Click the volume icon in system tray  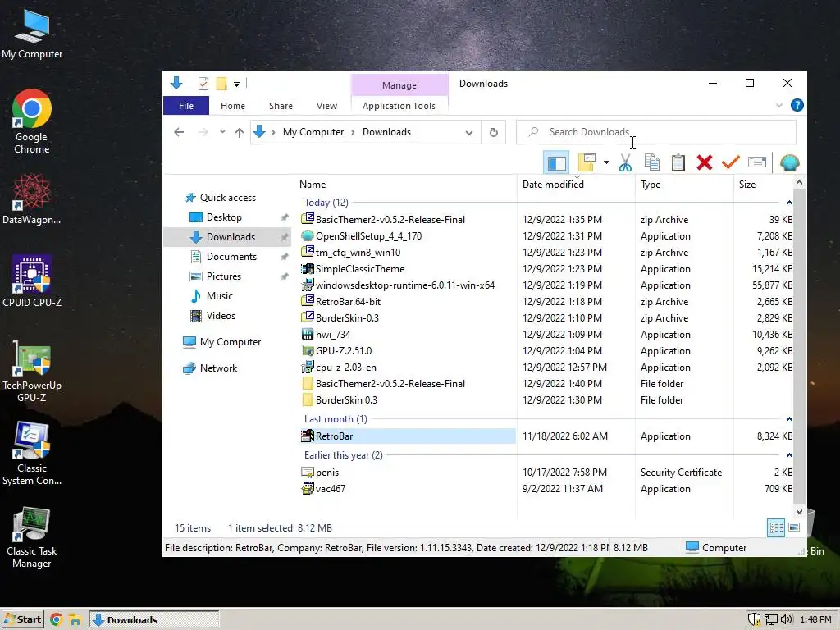787,620
